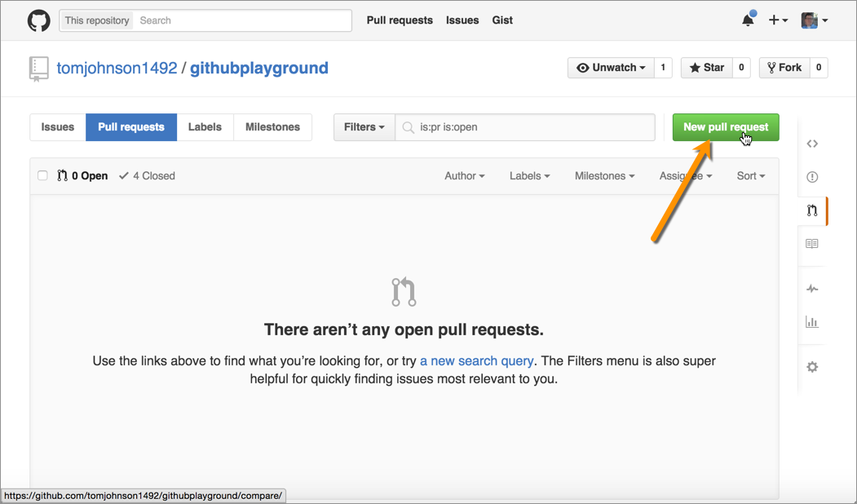The height and width of the screenshot is (504, 857).
Task: Click the stargazers count 0
Action: 741,68
